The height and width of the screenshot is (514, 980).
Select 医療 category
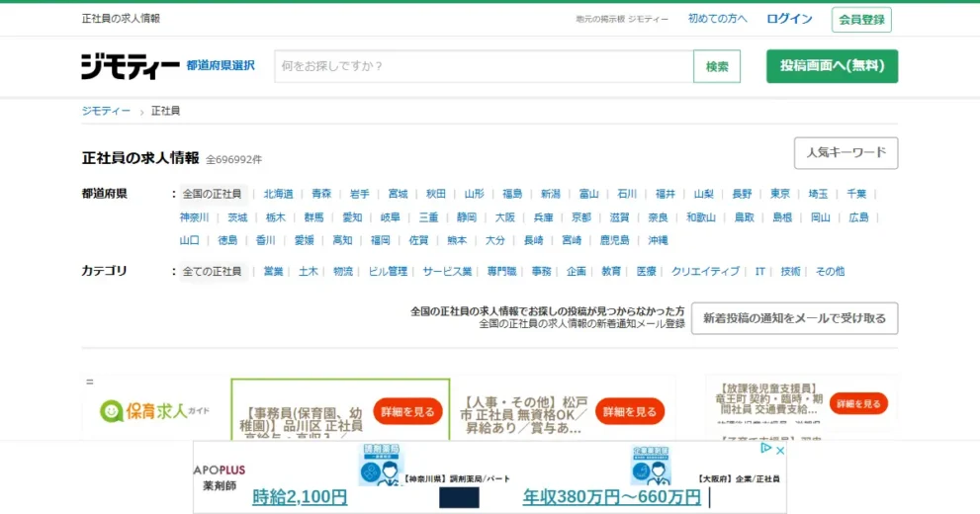click(x=647, y=272)
